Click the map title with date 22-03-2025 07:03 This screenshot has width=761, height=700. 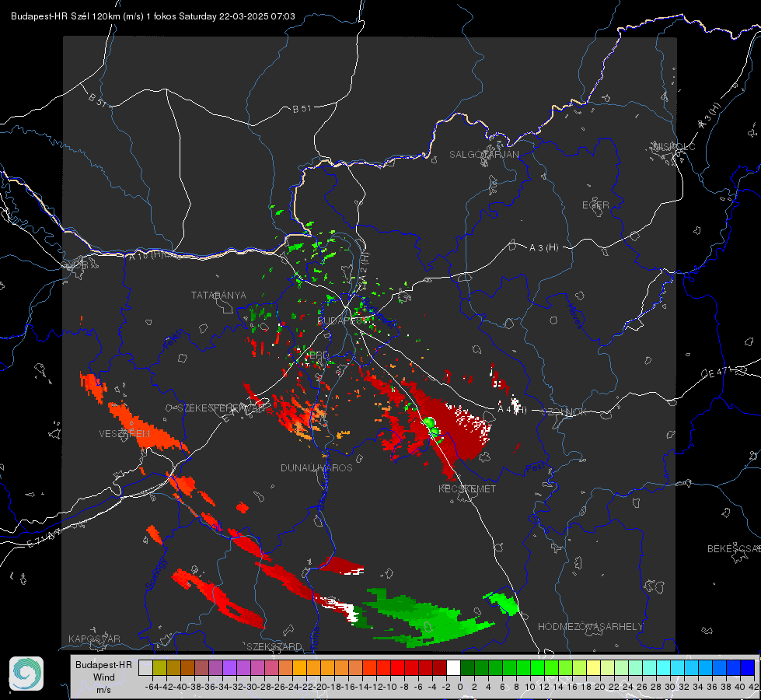pos(153,16)
